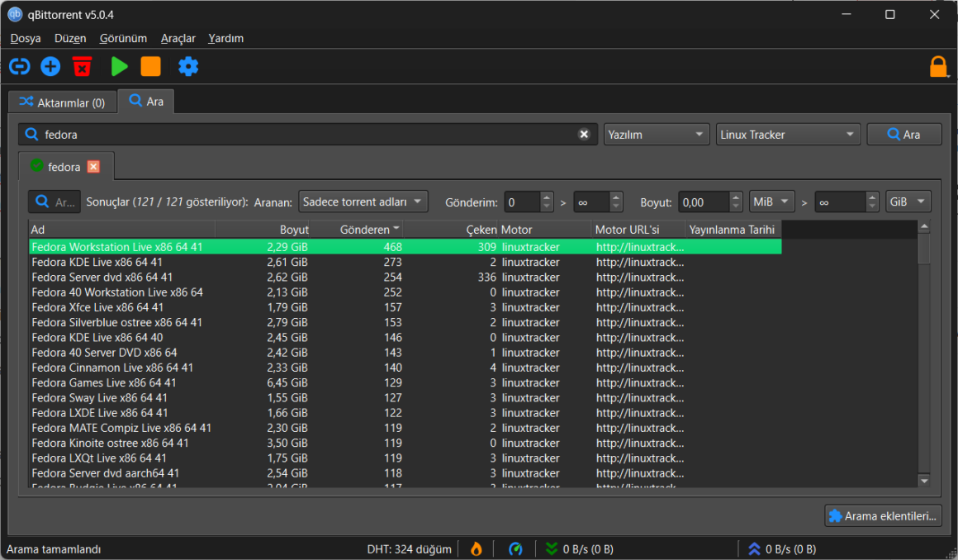This screenshot has height=560, width=958.
Task: Select Fedora Sway Live x86 64 41 row
Action: click(405, 398)
